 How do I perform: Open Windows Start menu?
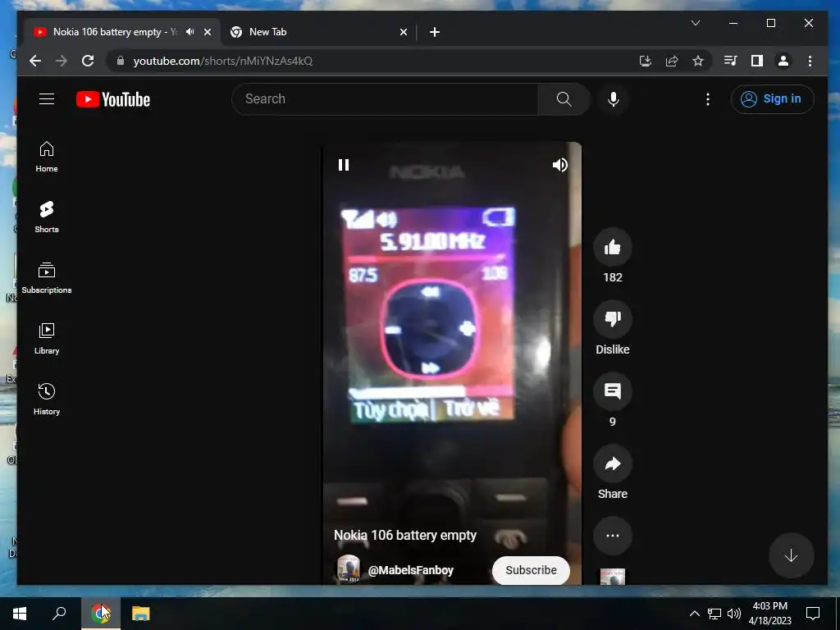pyautogui.click(x=20, y=614)
